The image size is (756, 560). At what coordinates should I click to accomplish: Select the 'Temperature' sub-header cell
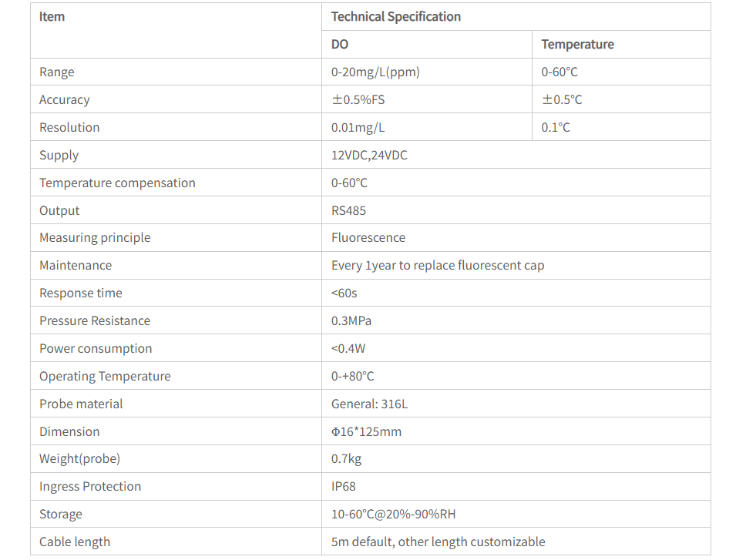(577, 45)
